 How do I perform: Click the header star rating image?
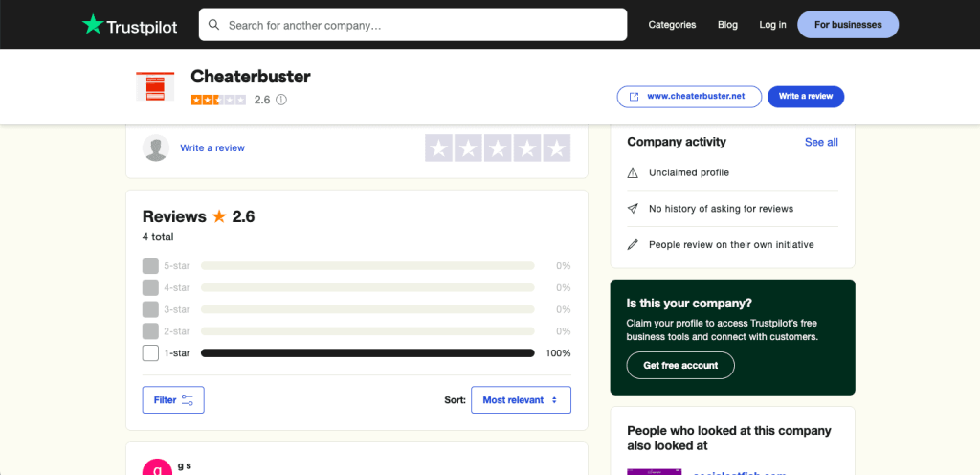coord(218,100)
